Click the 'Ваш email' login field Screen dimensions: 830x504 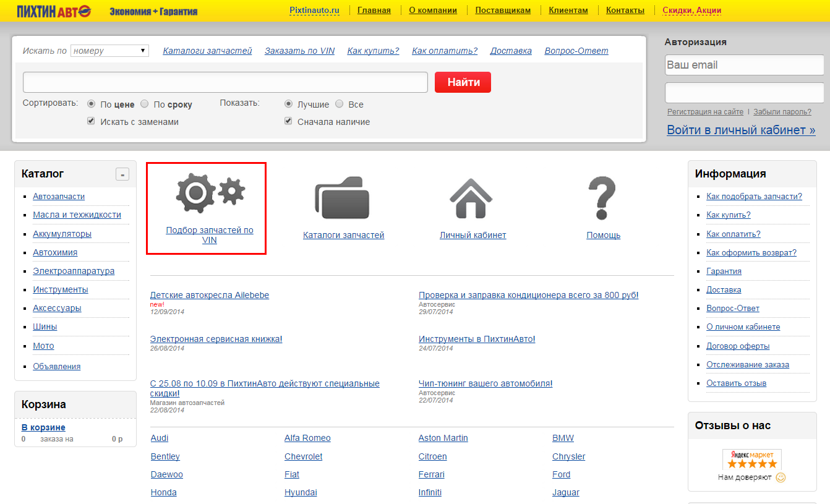(x=744, y=65)
